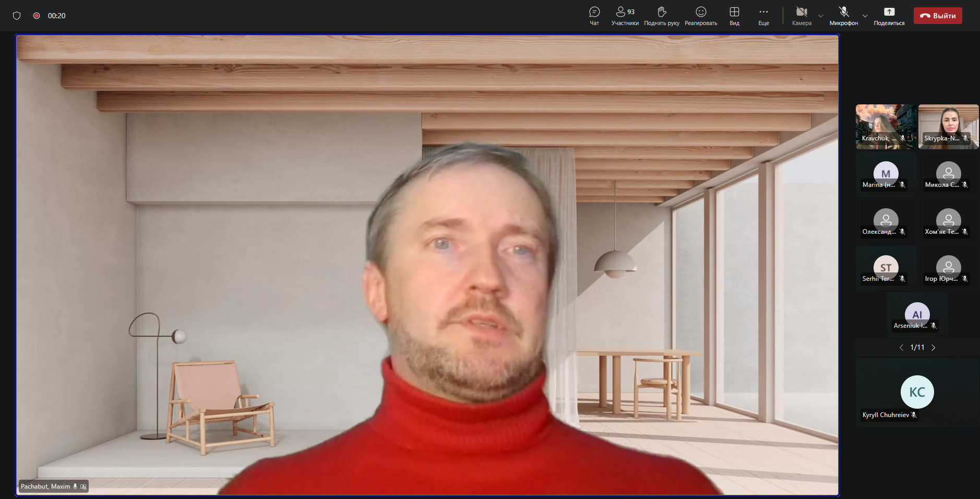Screen dimensions: 980x499
Task: Go to next participants page
Action: [x=934, y=348]
